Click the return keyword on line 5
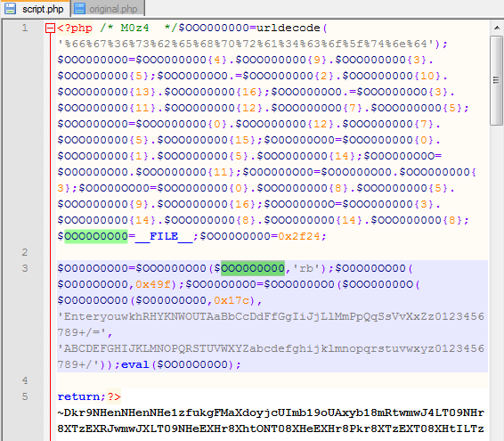Viewport: 504px width, 441px height. pos(78,396)
